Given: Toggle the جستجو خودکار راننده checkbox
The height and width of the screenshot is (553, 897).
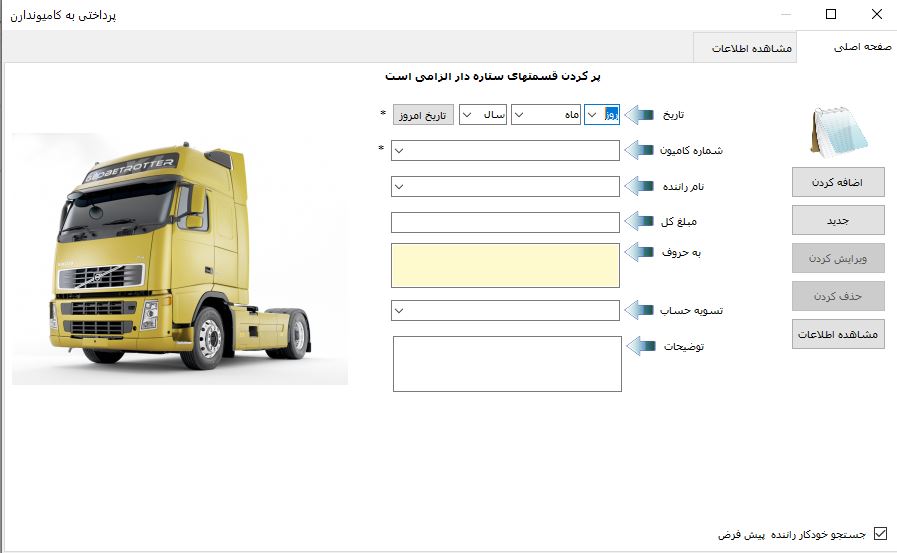Looking at the screenshot, I should (x=880, y=534).
